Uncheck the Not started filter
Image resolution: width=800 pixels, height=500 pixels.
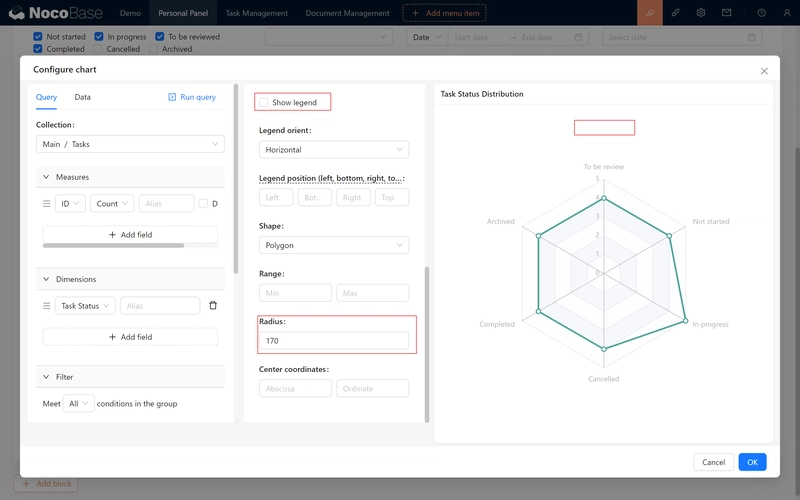[37, 37]
